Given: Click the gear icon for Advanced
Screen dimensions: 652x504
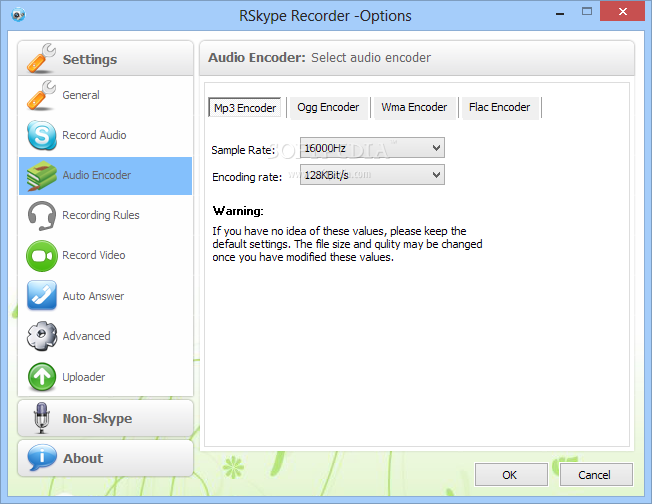Looking at the screenshot, I should point(42,336).
